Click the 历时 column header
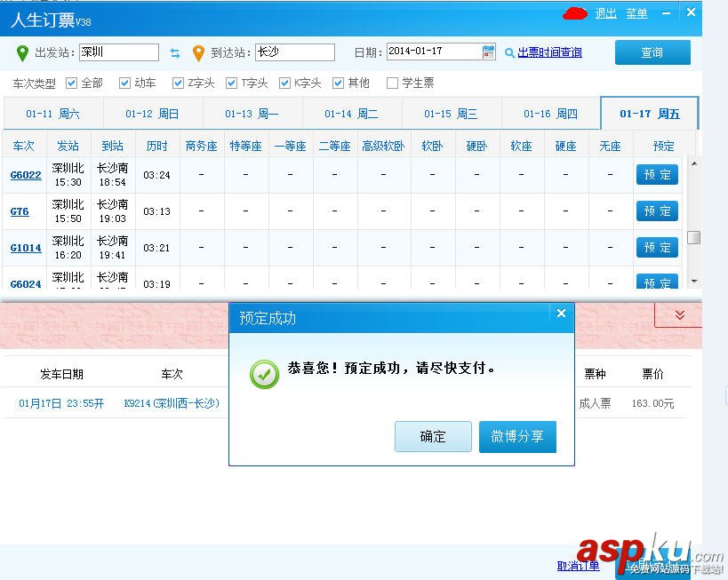 pos(157,146)
